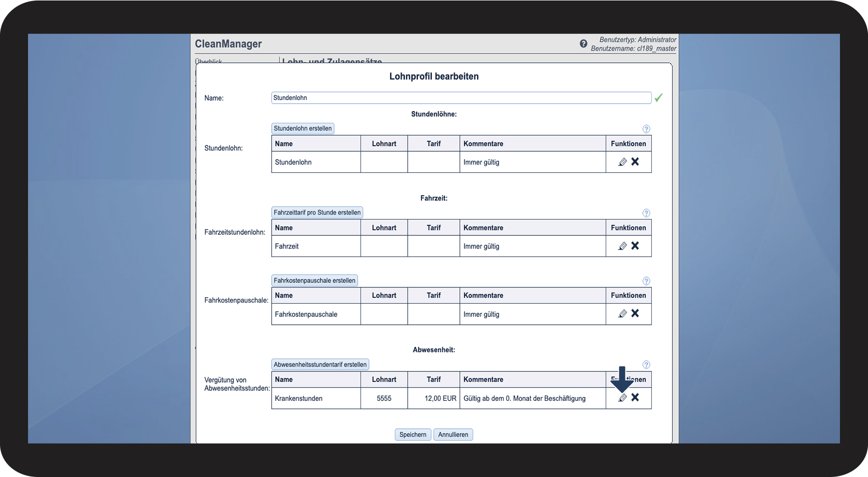Save the Lohnprofil with Speichern

click(413, 435)
